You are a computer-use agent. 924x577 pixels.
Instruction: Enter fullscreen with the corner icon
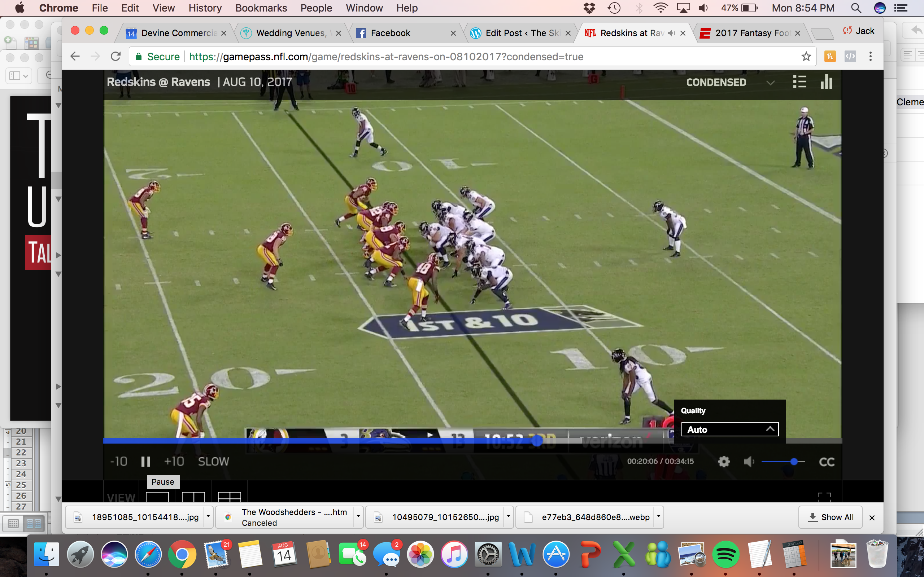(824, 497)
